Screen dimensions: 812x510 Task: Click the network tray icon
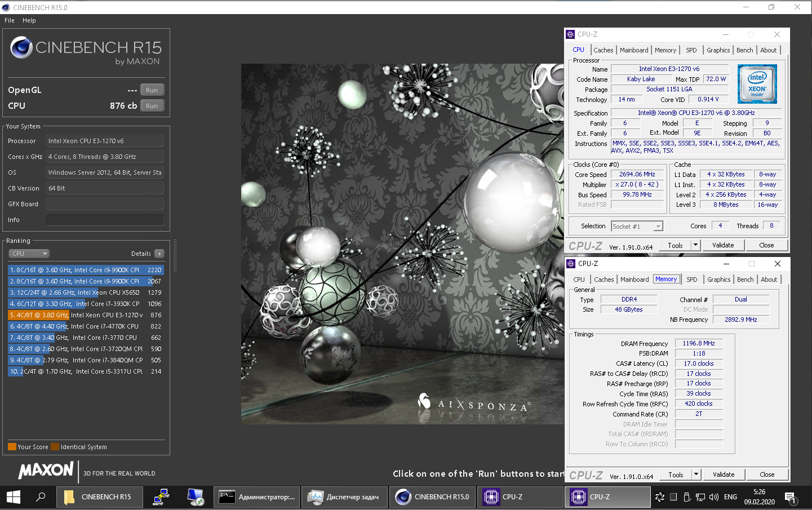click(700, 497)
